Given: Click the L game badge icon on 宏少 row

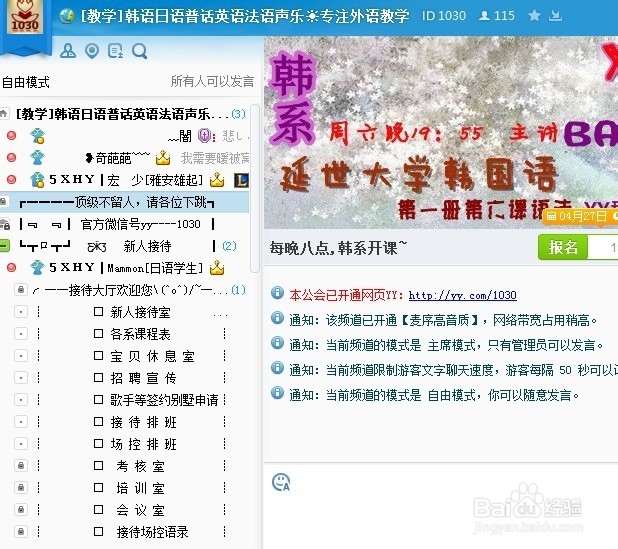Looking at the screenshot, I should point(241,180).
